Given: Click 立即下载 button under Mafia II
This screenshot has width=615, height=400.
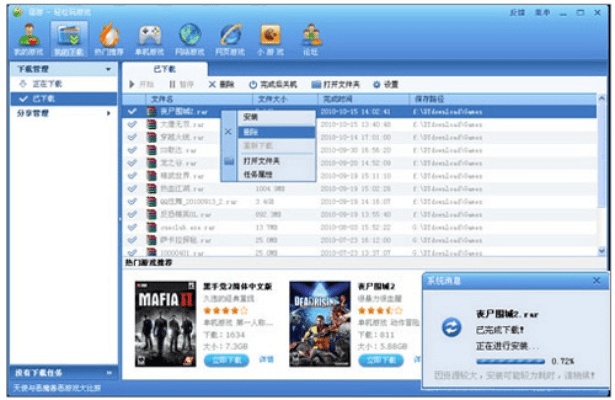Looking at the screenshot, I should [226, 359].
